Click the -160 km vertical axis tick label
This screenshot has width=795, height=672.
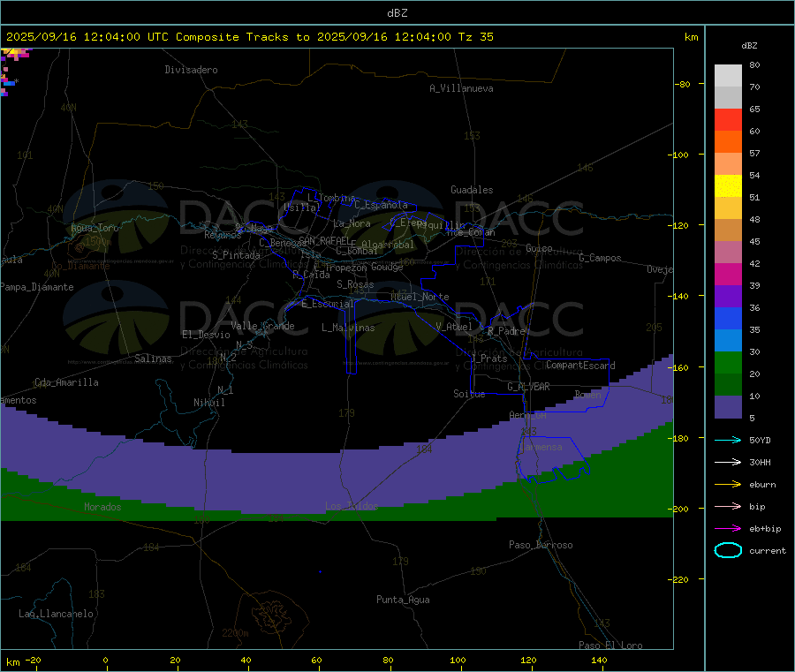click(678, 367)
